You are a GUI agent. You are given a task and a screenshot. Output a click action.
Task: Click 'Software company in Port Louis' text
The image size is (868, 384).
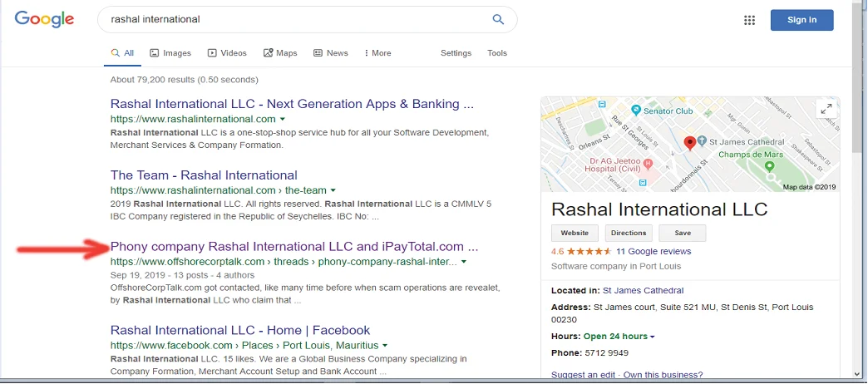pos(616,266)
